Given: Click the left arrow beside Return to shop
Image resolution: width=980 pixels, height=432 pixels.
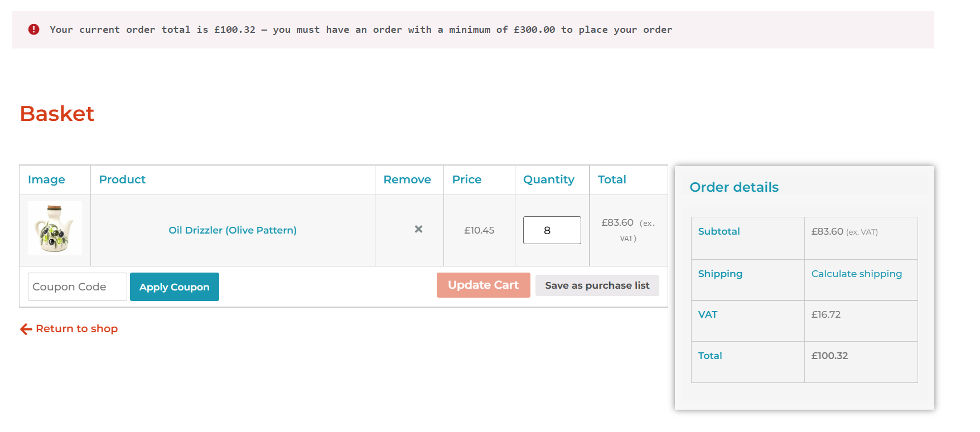Looking at the screenshot, I should (x=26, y=329).
